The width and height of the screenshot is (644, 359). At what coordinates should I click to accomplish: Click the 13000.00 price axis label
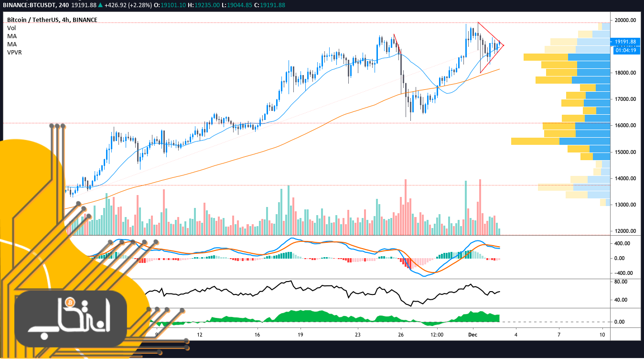point(625,205)
